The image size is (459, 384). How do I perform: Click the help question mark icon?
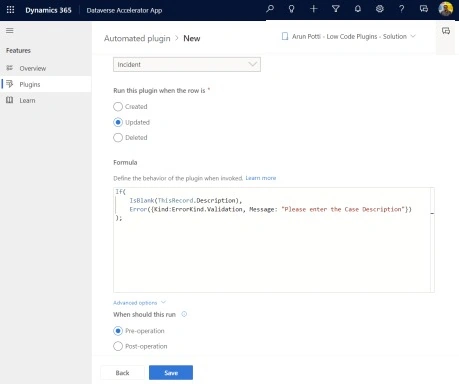coord(402,9)
